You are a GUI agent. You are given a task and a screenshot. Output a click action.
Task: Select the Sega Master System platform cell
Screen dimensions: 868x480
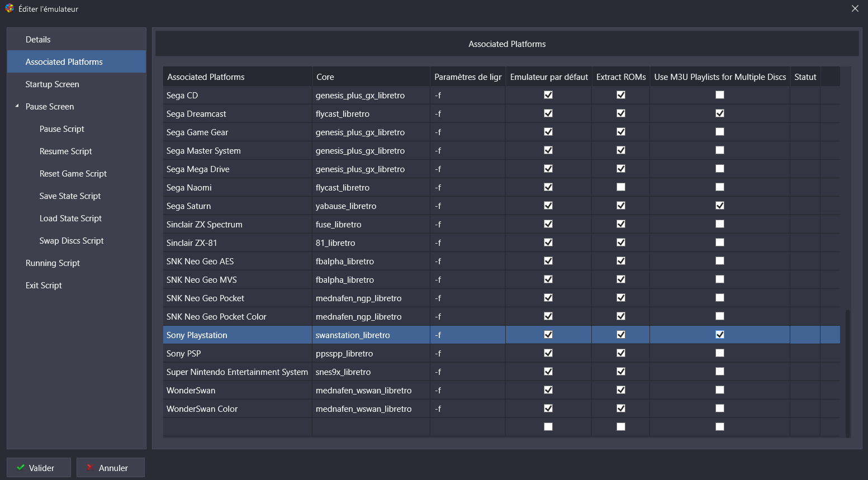tap(238, 150)
